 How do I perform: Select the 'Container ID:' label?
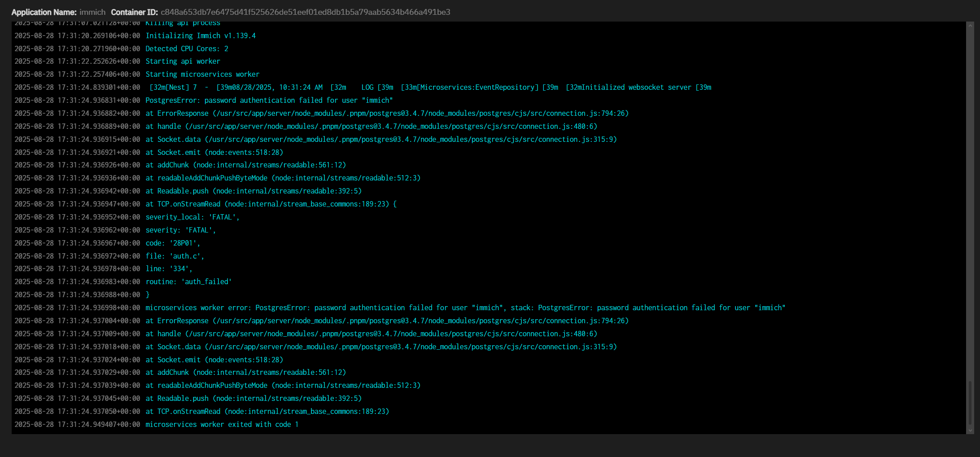134,12
